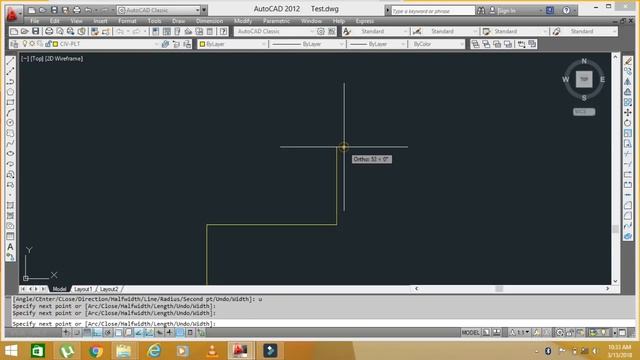640x360 pixels.
Task: Select the Trim modify tool
Action: (x=628, y=153)
